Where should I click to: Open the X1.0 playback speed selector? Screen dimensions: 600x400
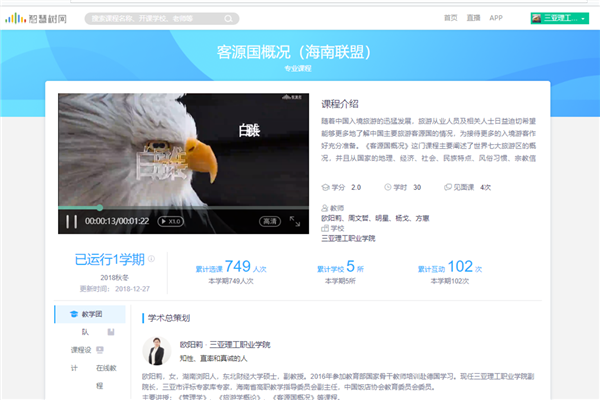(172, 221)
